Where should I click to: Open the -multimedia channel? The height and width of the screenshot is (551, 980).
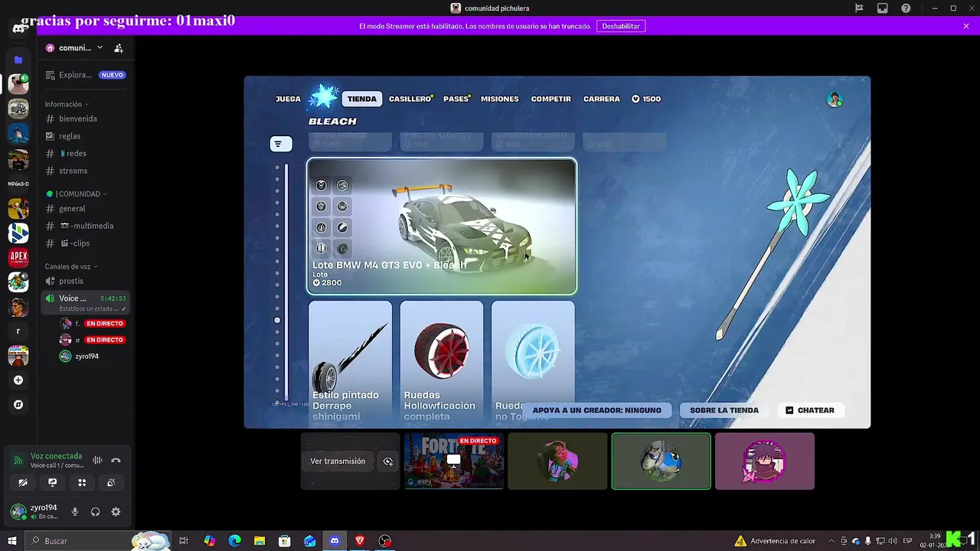(86, 226)
